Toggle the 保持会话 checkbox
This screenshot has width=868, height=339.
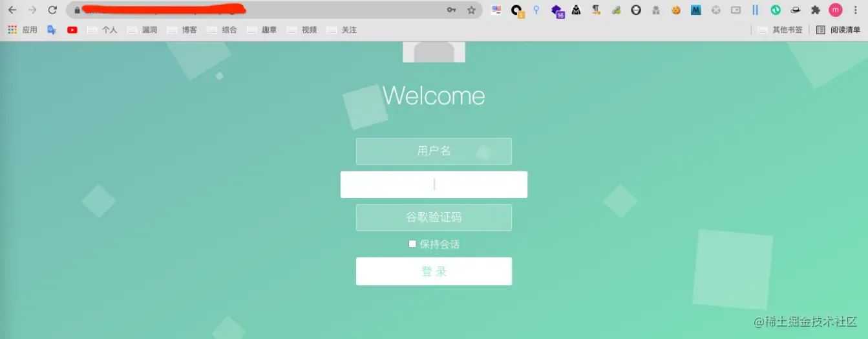(x=412, y=244)
